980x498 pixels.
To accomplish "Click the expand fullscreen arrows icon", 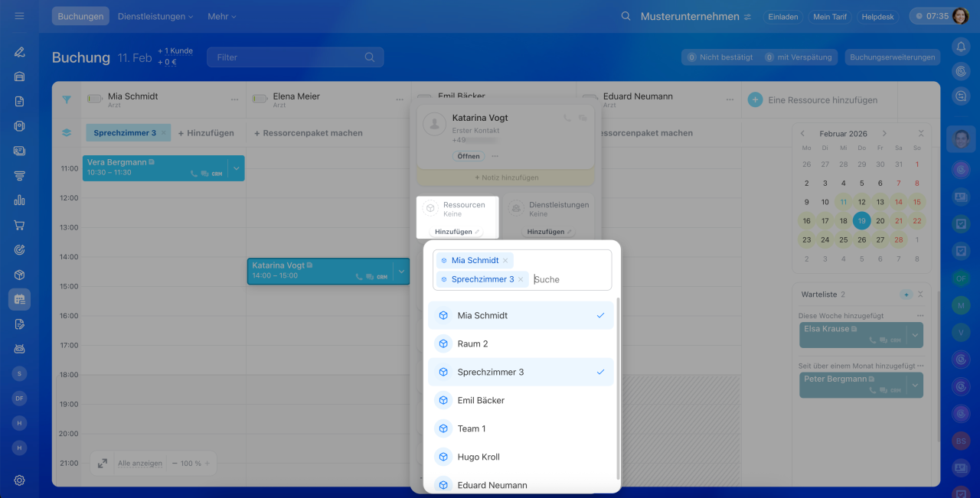I will click(103, 464).
